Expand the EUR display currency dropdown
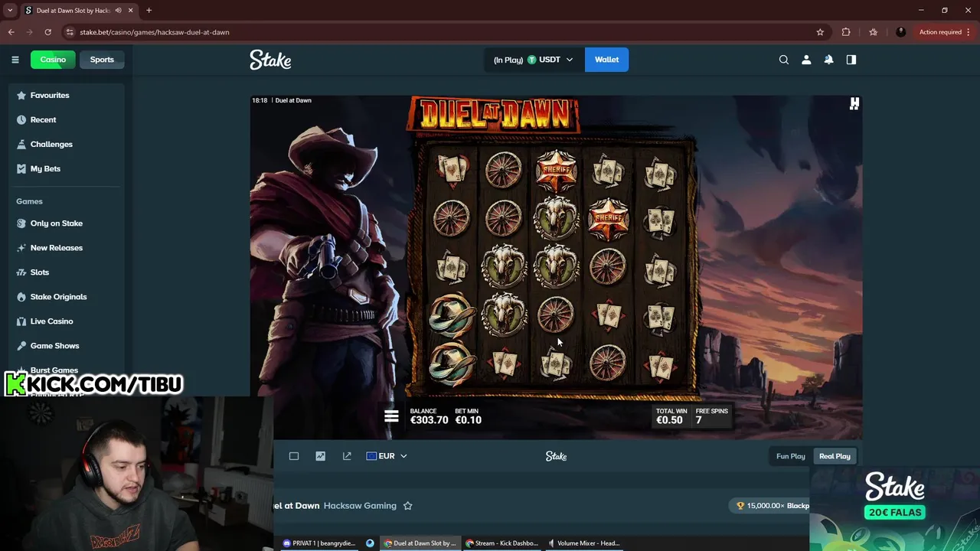The height and width of the screenshot is (551, 980). (x=387, y=456)
